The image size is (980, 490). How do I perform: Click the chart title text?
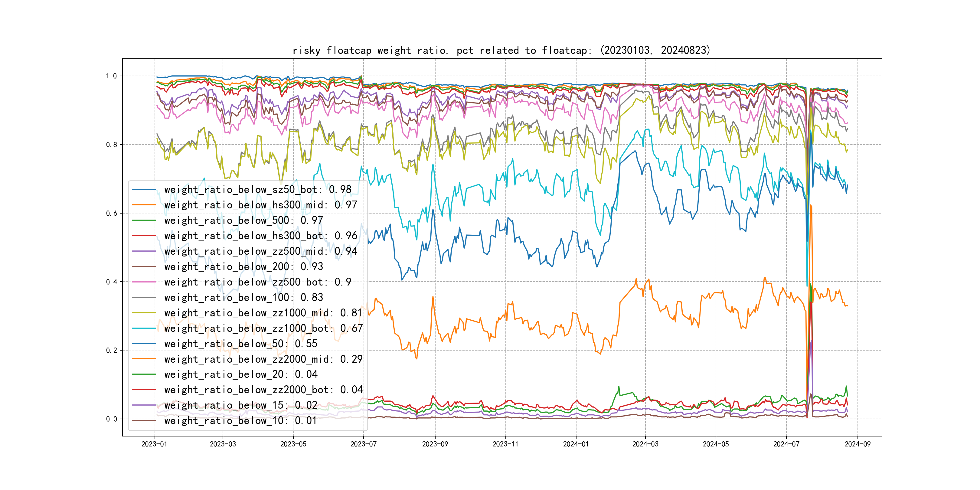click(501, 50)
